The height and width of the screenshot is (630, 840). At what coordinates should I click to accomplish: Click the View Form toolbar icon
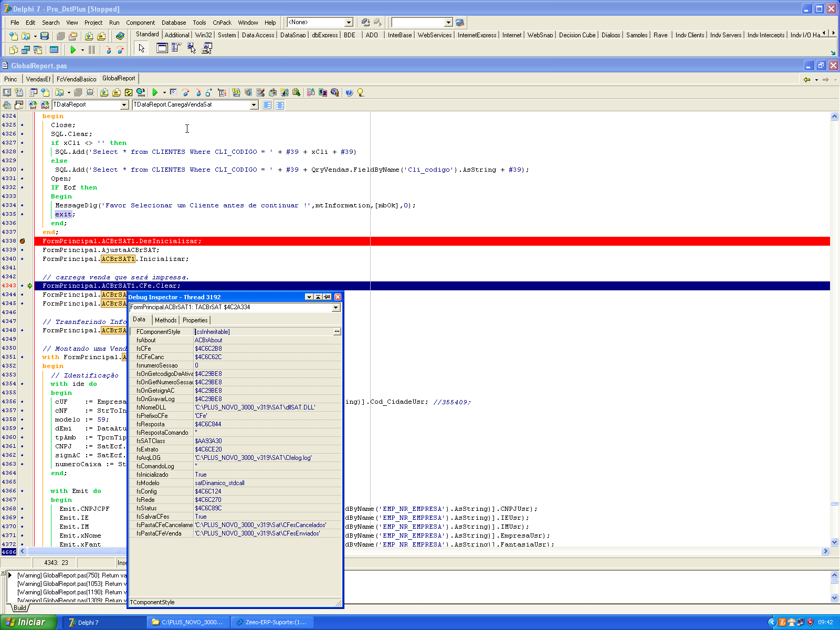[25, 49]
